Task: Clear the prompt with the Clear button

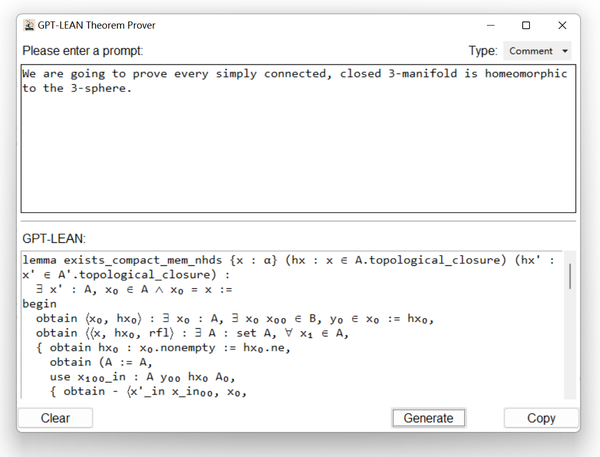Action: (x=55, y=418)
